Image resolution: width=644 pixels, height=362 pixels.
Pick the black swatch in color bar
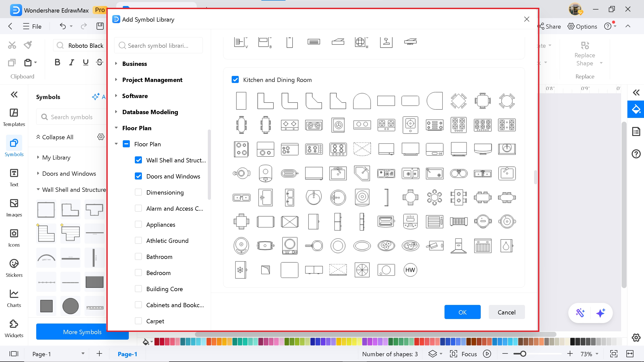pyautogui.click(x=573, y=342)
